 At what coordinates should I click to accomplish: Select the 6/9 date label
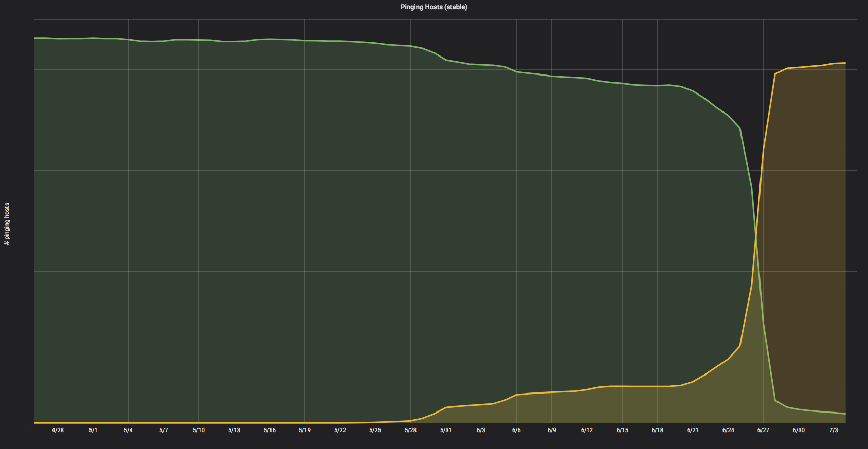coord(552,430)
